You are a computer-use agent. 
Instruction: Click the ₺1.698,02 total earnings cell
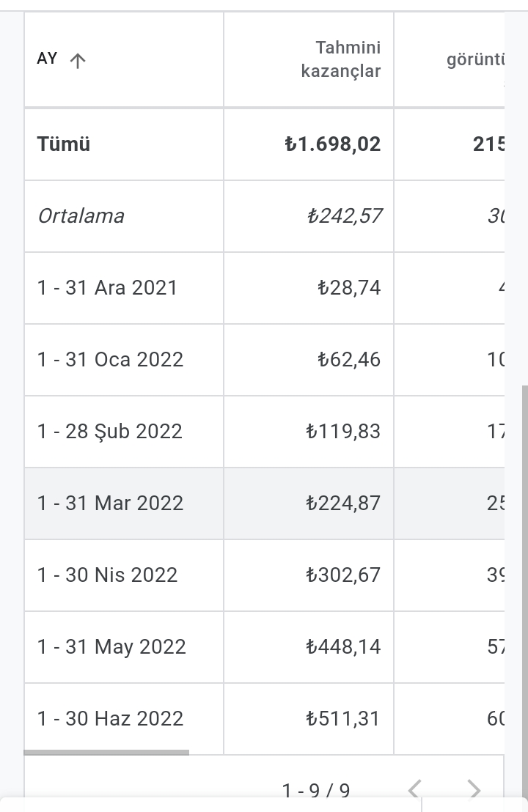(333, 144)
